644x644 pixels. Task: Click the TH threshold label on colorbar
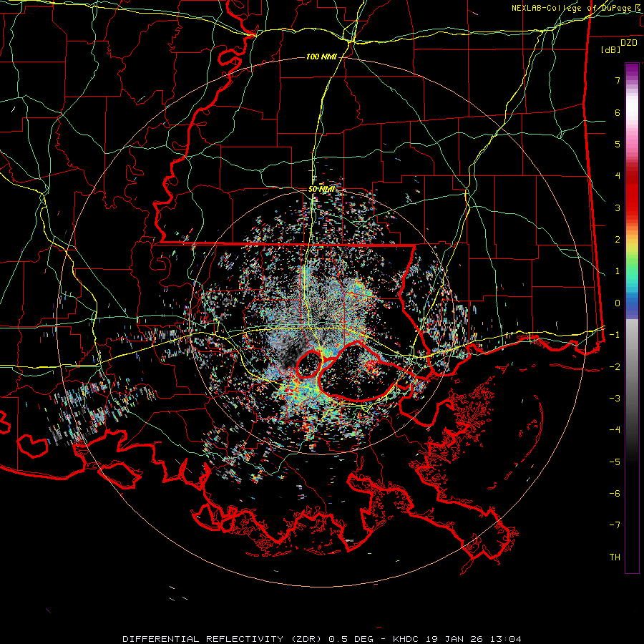click(x=615, y=557)
